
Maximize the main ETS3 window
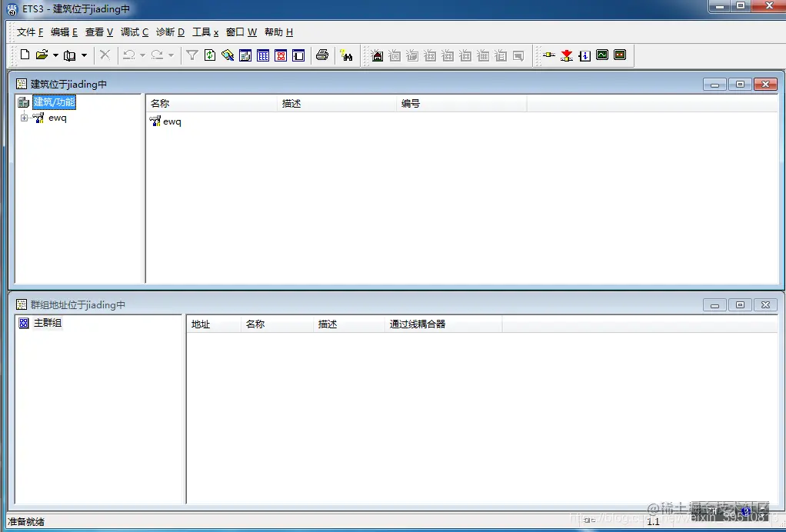click(741, 6)
